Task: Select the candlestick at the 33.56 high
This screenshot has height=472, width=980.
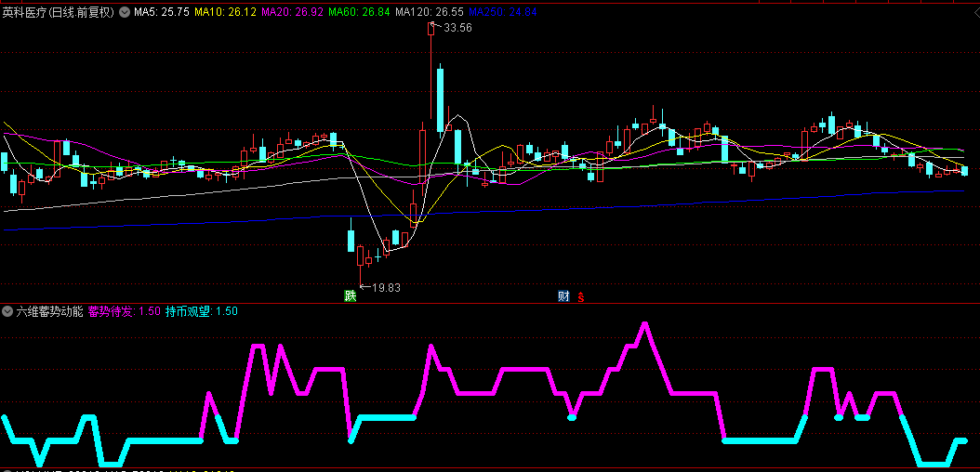Action: coord(431,70)
